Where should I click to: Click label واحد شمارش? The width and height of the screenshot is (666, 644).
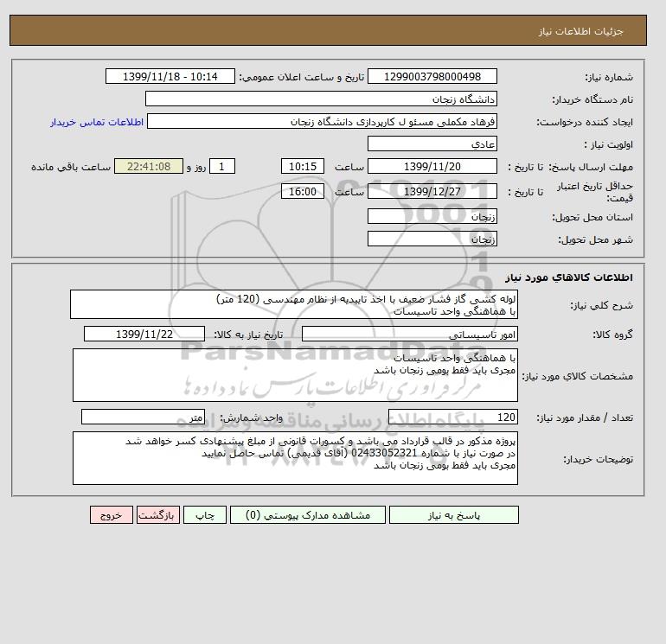coord(251,418)
